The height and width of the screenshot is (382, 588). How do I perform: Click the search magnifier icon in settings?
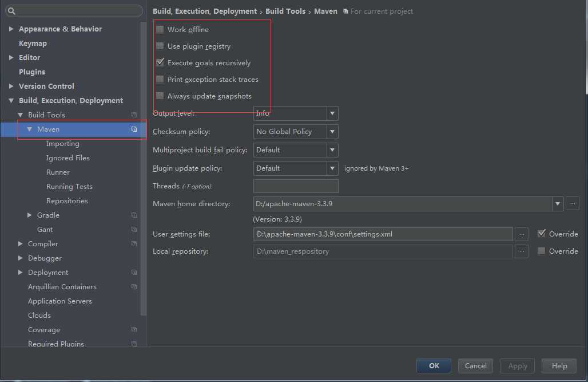tap(11, 11)
